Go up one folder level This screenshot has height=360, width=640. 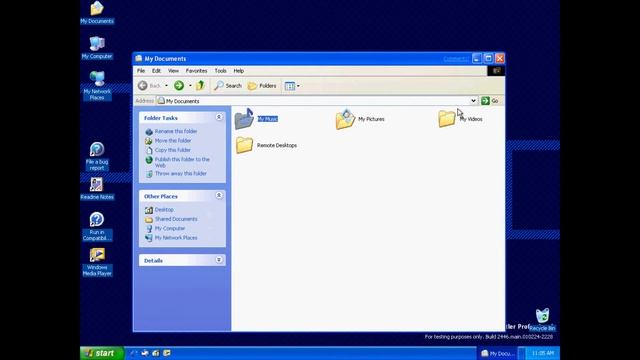tap(200, 86)
